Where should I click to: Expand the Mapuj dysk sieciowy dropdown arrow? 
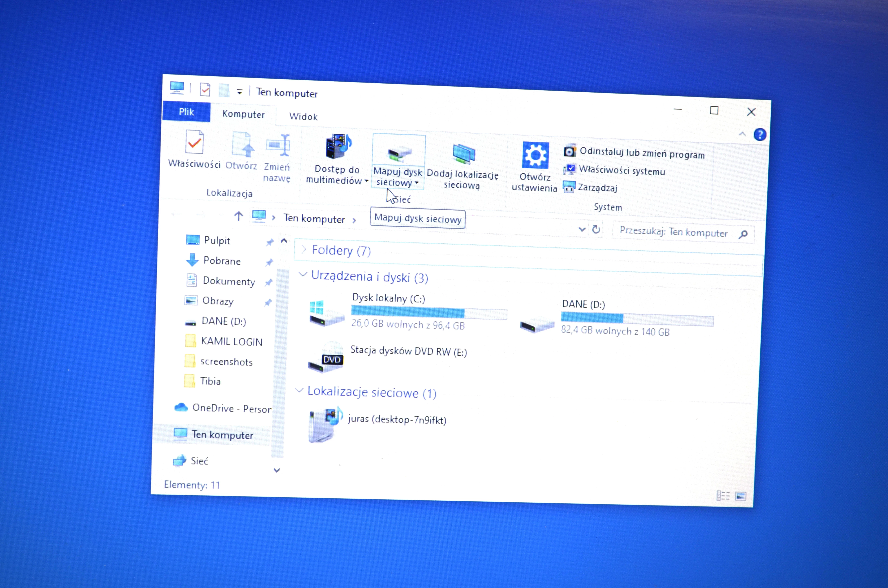[x=417, y=183]
